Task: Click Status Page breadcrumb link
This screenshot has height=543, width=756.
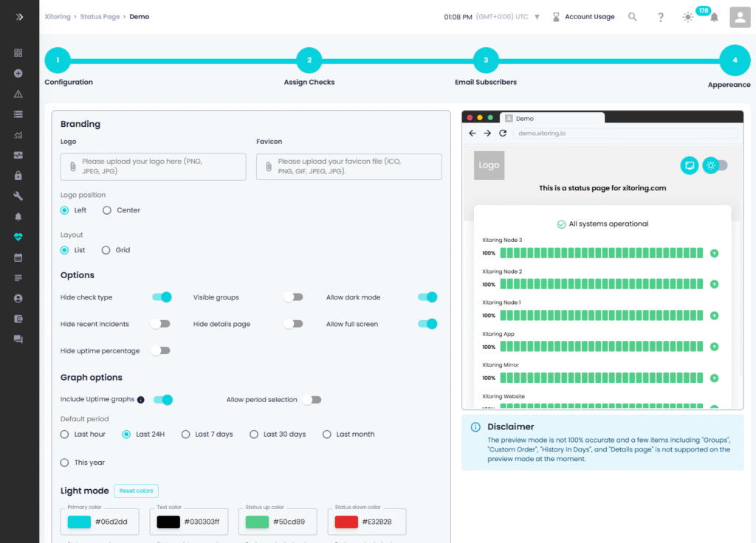Action: (100, 16)
